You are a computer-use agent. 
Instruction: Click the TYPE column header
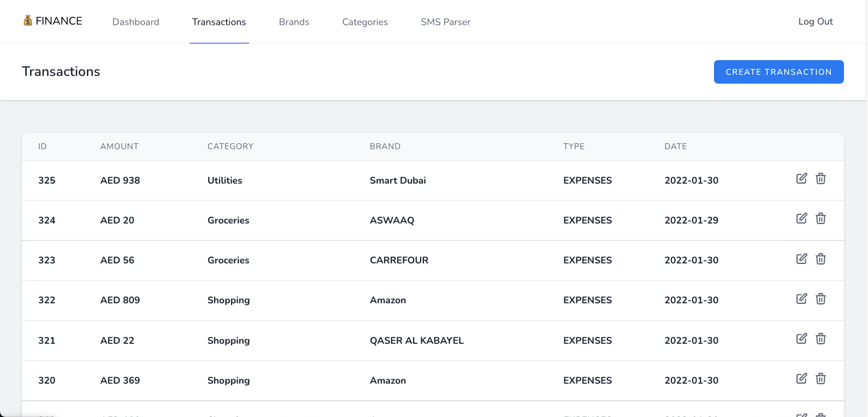click(574, 146)
